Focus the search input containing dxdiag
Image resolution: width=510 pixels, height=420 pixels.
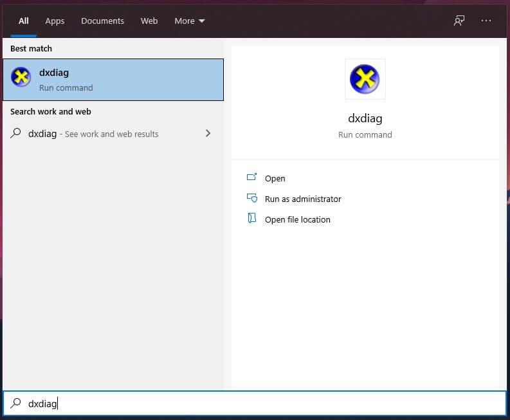pyautogui.click(x=255, y=403)
